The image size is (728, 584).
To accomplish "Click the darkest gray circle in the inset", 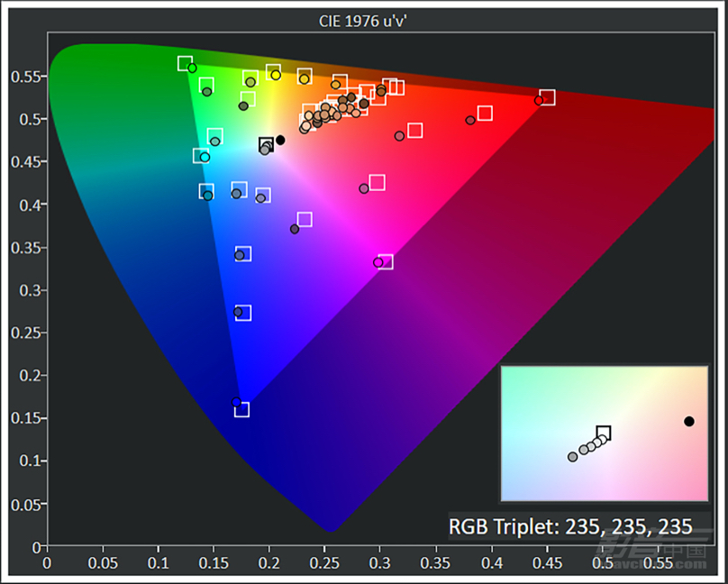I will click(572, 457).
